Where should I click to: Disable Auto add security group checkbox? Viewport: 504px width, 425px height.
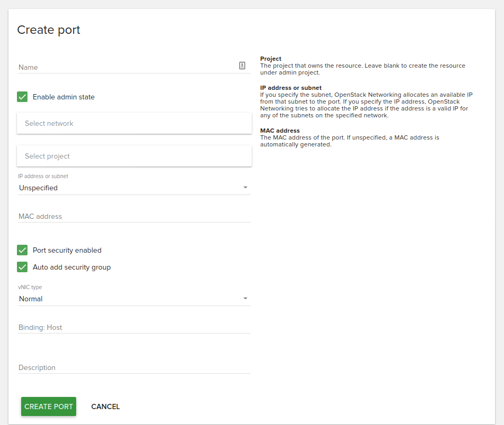pyautogui.click(x=22, y=267)
